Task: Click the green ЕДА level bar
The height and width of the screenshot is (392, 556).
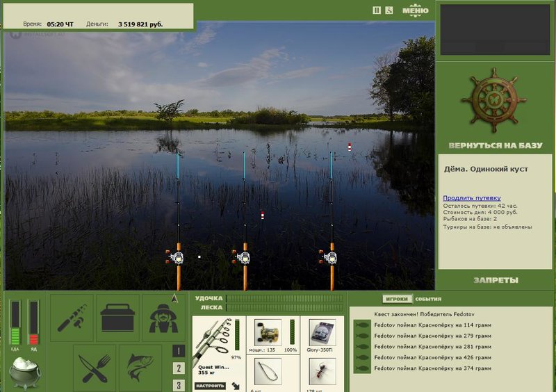Action: pyautogui.click(x=15, y=322)
